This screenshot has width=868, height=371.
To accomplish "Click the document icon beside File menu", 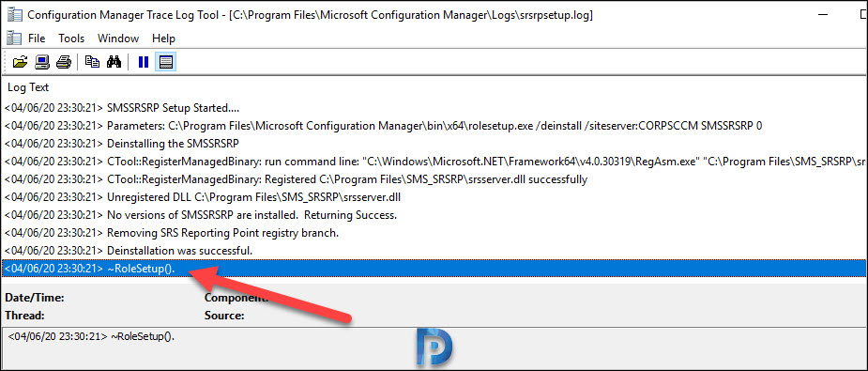I will click(11, 39).
